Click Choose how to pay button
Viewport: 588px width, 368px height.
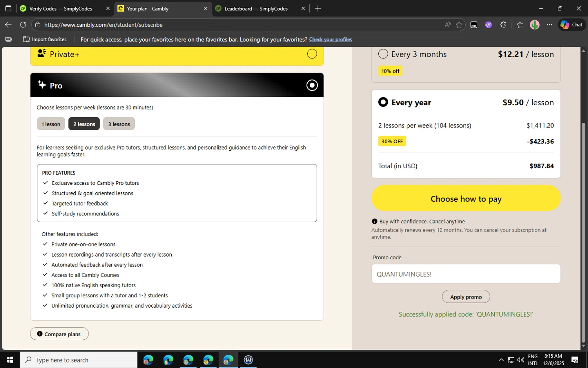[x=466, y=199]
